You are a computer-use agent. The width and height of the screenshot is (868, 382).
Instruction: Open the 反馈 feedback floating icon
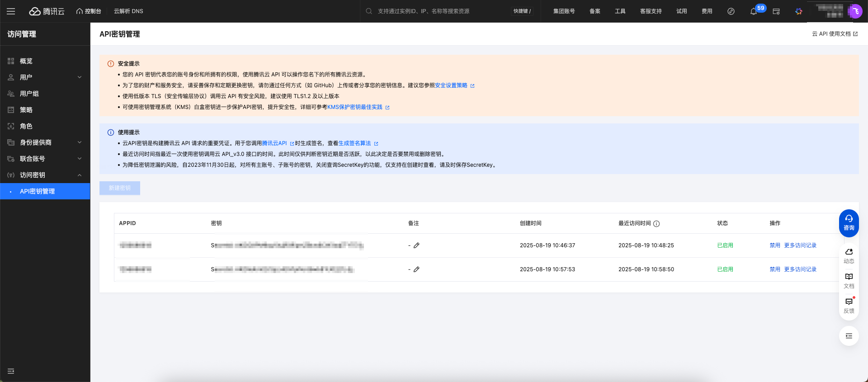tap(849, 305)
